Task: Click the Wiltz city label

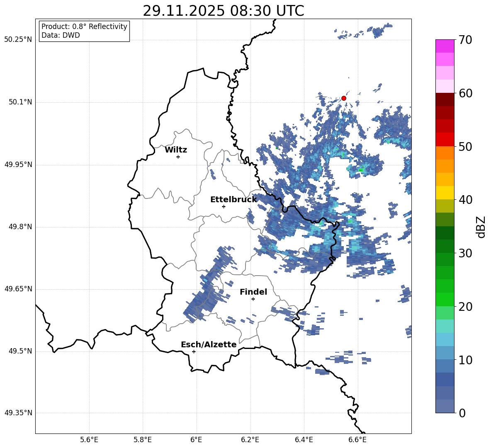Action: coord(176,150)
